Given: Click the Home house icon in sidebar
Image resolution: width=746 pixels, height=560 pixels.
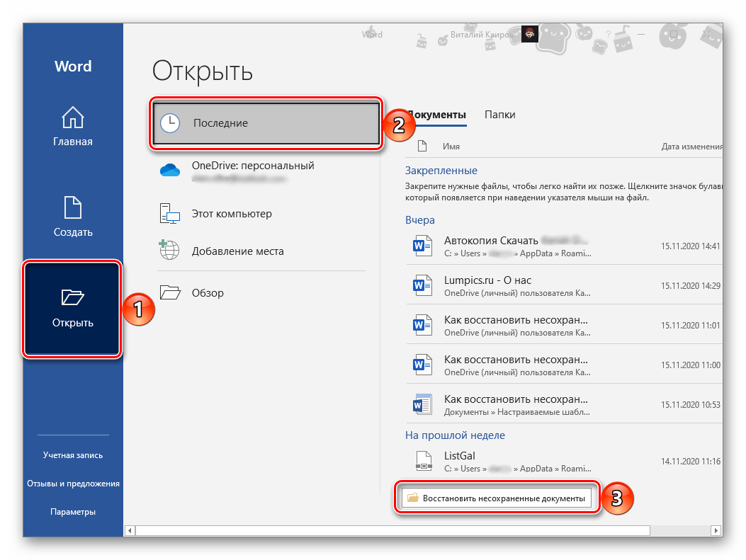Looking at the screenshot, I should 73,117.
